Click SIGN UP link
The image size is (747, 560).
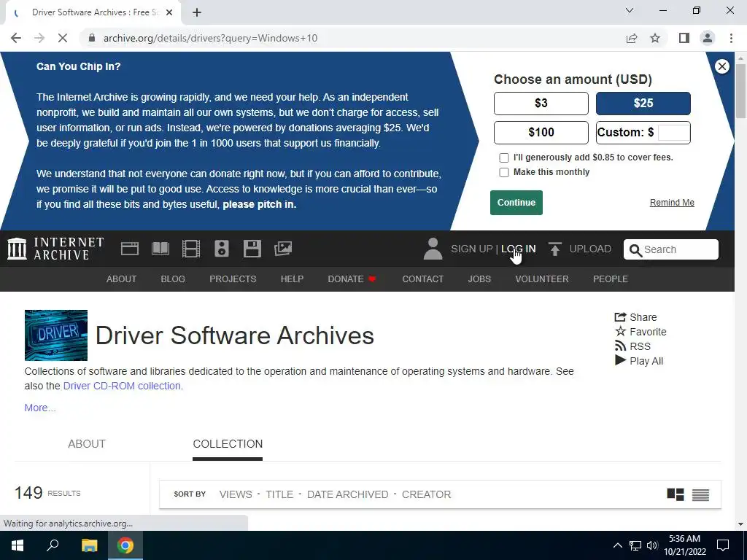pyautogui.click(x=472, y=249)
